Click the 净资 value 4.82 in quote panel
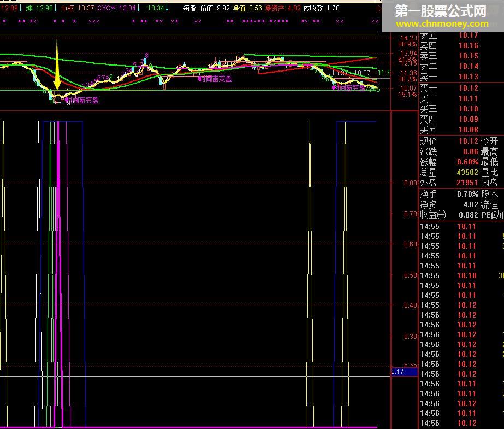This screenshot has width=504, height=429. 471,204
